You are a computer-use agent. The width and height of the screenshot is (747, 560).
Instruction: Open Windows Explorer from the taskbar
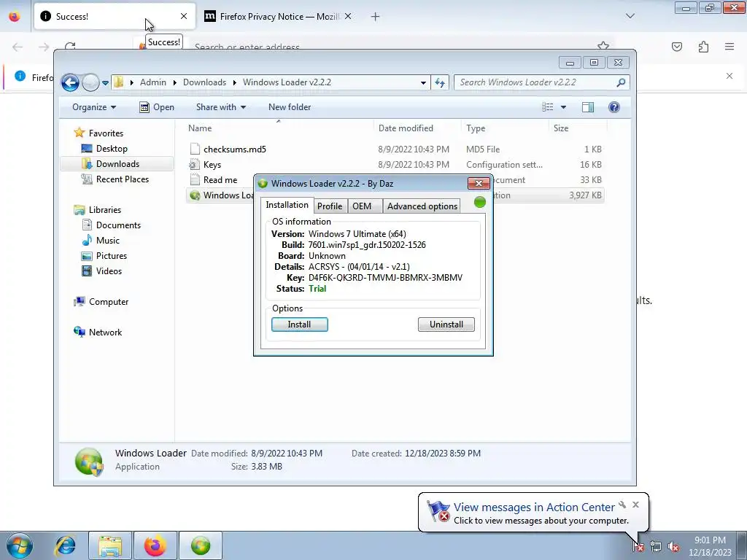(x=110, y=545)
